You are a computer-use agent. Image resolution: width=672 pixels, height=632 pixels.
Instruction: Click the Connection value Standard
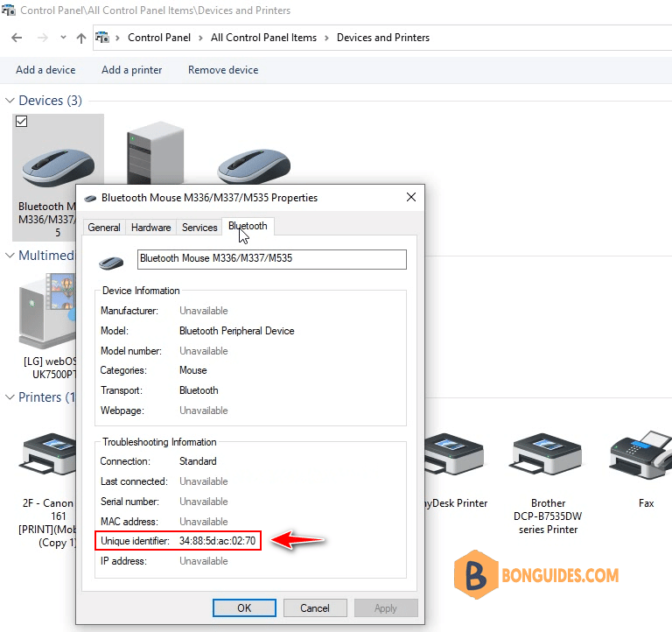[198, 461]
